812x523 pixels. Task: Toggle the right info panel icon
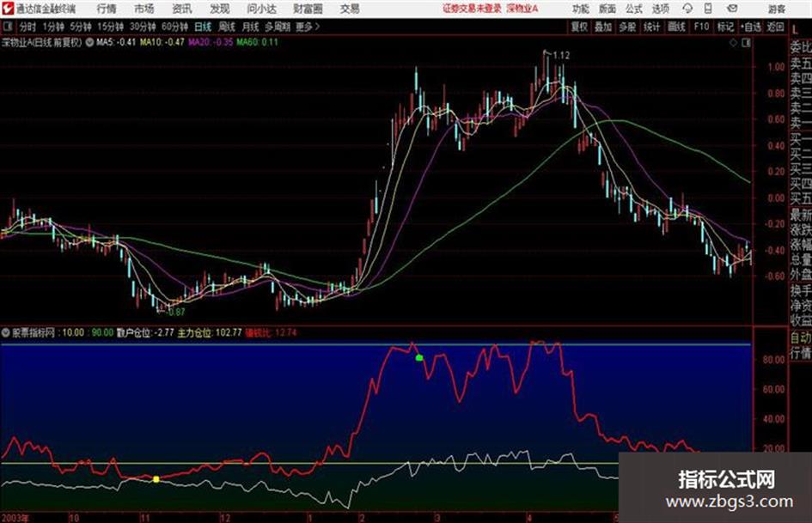[746, 43]
